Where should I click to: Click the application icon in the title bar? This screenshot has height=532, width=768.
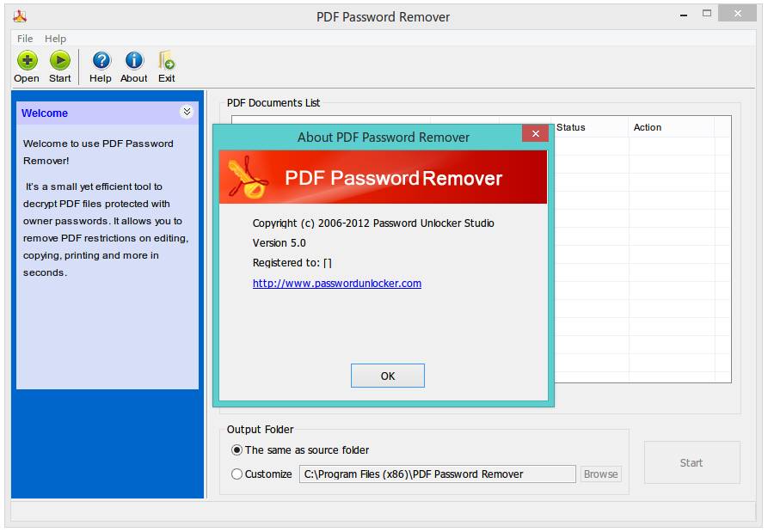20,15
